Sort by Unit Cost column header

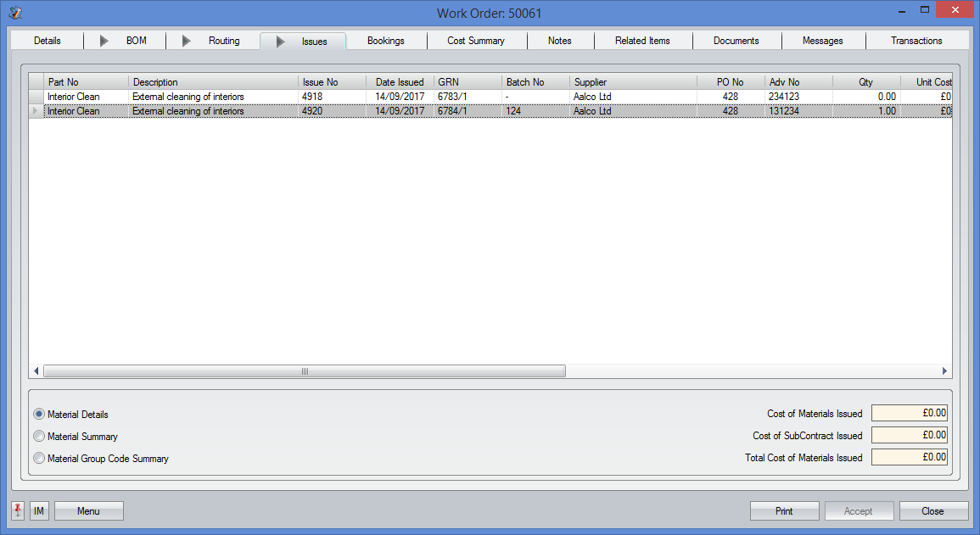pyautogui.click(x=927, y=81)
